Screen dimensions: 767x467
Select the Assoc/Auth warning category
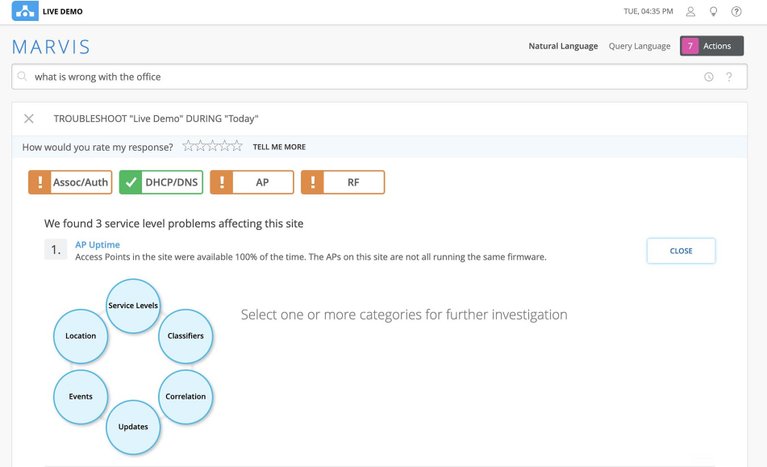70,182
